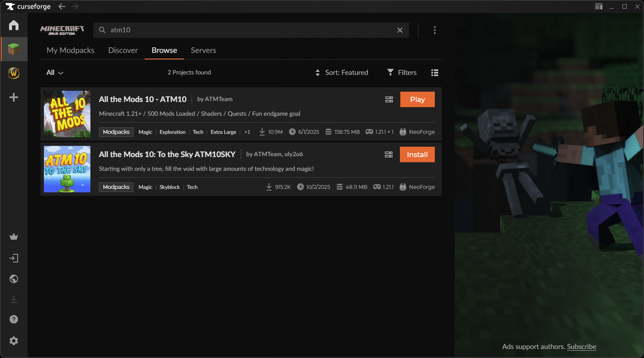Select the World of Warcraft sidebar icon

click(x=14, y=73)
